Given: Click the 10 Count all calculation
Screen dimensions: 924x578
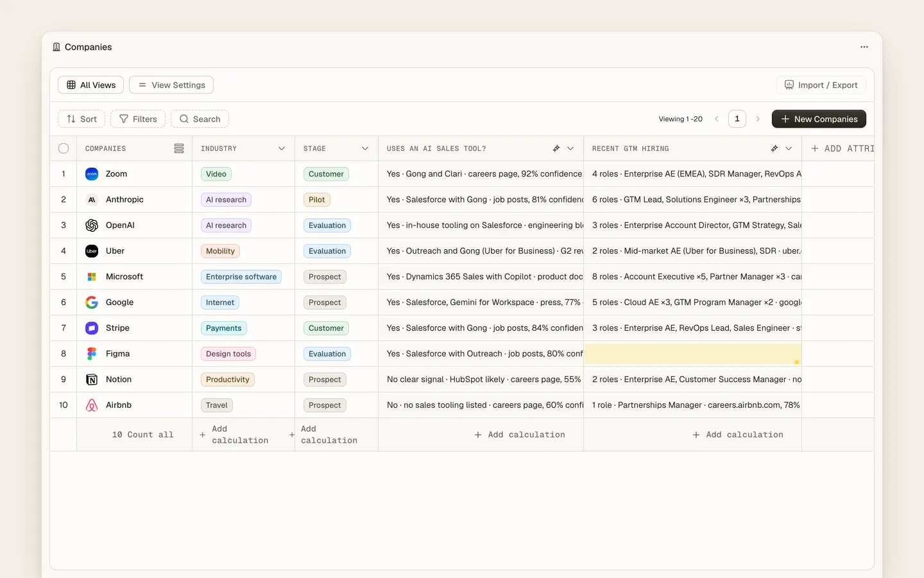Looking at the screenshot, I should (x=142, y=435).
